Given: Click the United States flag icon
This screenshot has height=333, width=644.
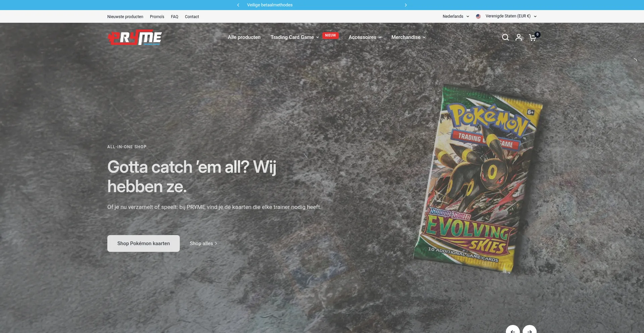Looking at the screenshot, I should point(478,16).
